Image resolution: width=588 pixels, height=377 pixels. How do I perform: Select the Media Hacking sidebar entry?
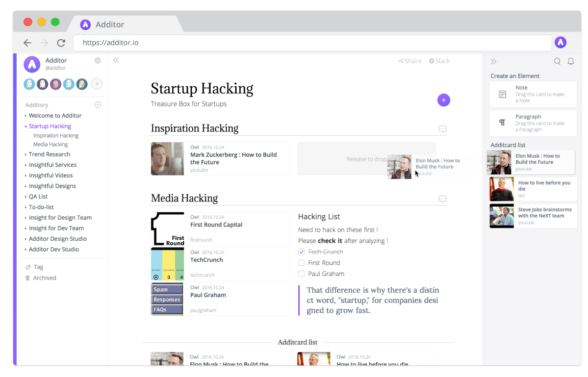(x=50, y=144)
